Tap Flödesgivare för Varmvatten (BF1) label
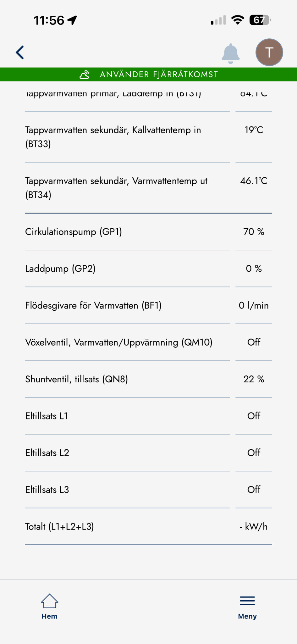The width and height of the screenshot is (297, 644). coord(93,305)
